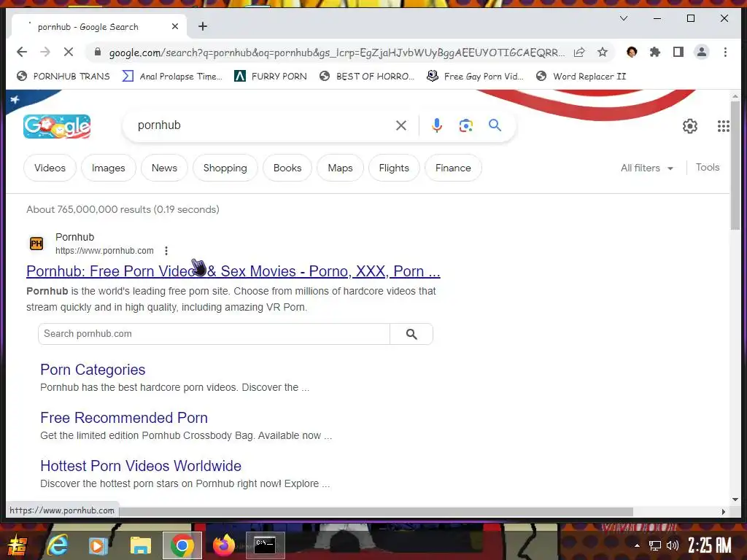The height and width of the screenshot is (560, 747).
Task: Select the Finance filter chip
Action: pyautogui.click(x=453, y=168)
